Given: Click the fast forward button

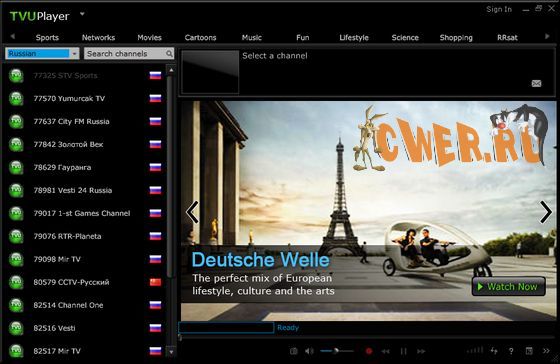Looking at the screenshot, I should (x=421, y=351).
